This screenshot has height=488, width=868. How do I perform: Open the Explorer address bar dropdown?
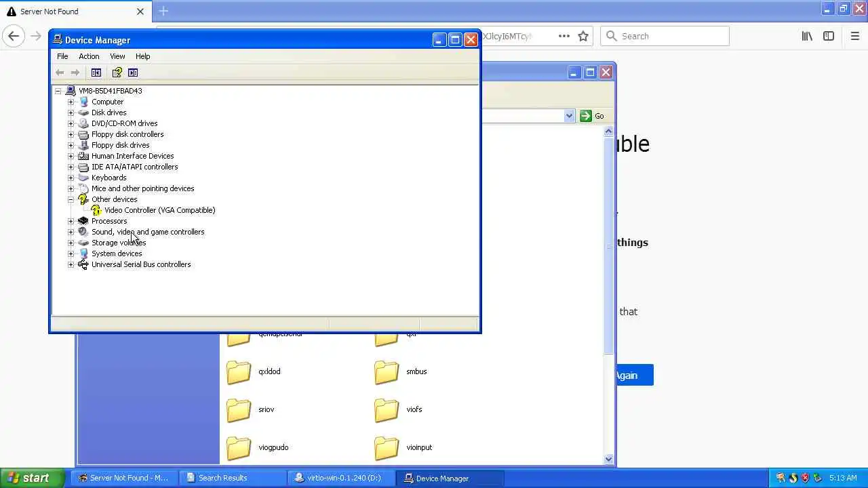(569, 116)
